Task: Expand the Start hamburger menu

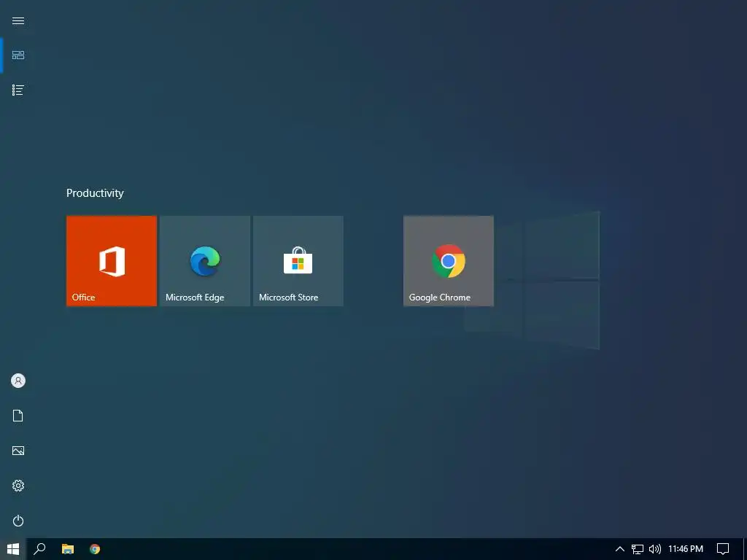Action: (18, 21)
